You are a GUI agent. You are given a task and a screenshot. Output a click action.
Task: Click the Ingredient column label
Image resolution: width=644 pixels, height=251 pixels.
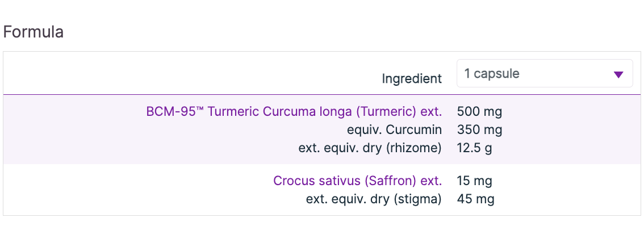[x=412, y=79]
